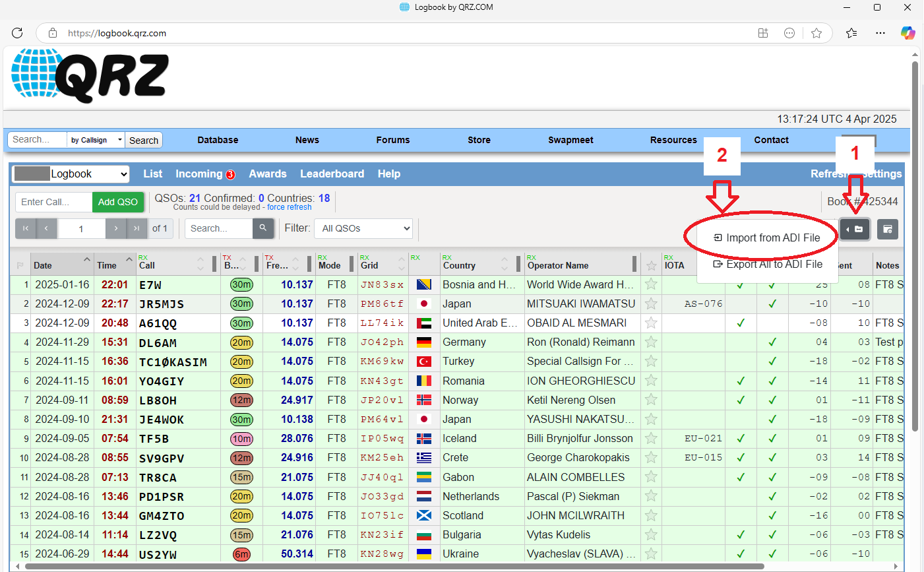The height and width of the screenshot is (572, 924).
Task: Toggle the star column header
Action: coord(651,265)
